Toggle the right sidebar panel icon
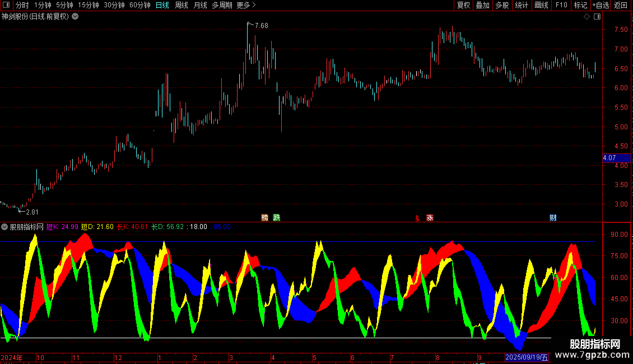 [597, 17]
